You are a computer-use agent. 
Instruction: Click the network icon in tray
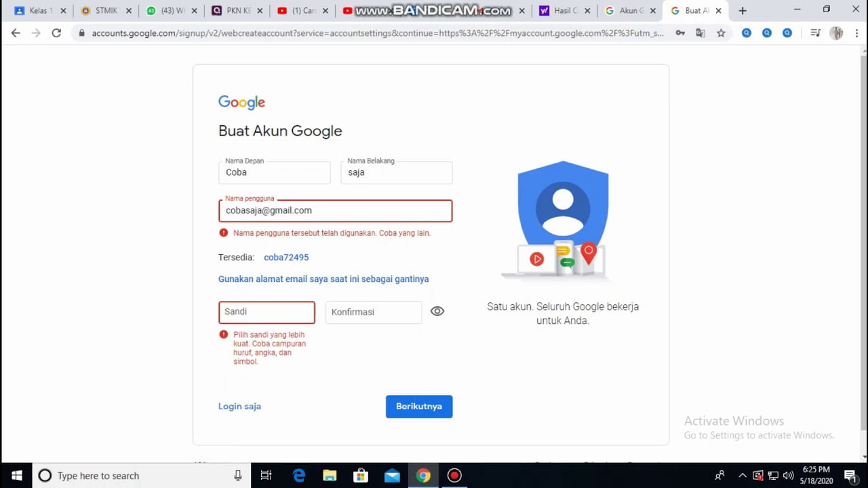click(x=773, y=476)
